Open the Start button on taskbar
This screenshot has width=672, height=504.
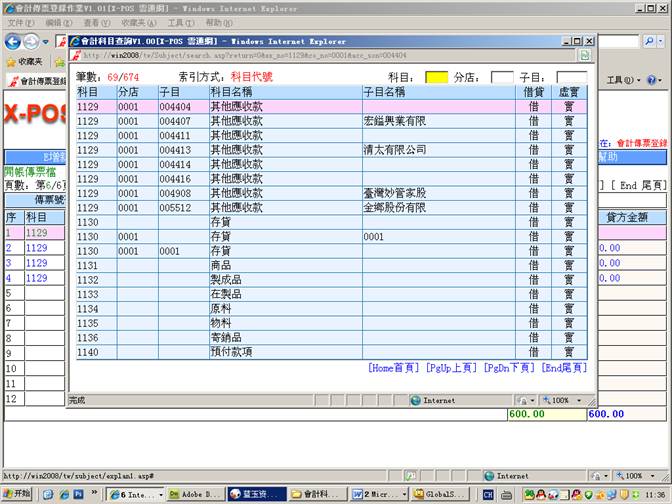[16, 494]
